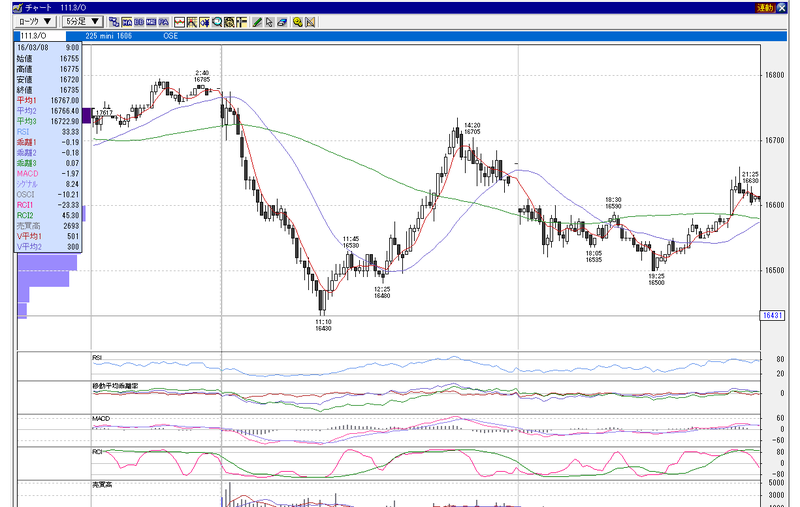Click the dark purple volume profile bar

[x=86, y=116]
